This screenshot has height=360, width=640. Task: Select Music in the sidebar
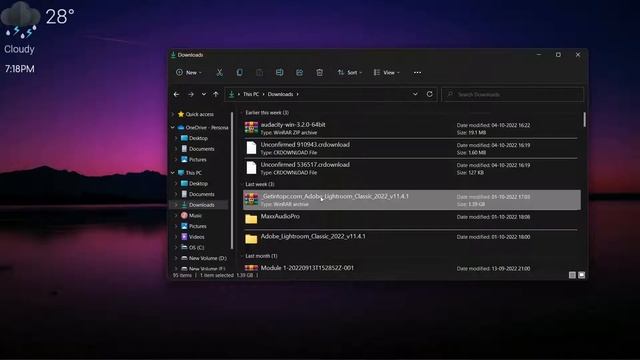click(195, 215)
